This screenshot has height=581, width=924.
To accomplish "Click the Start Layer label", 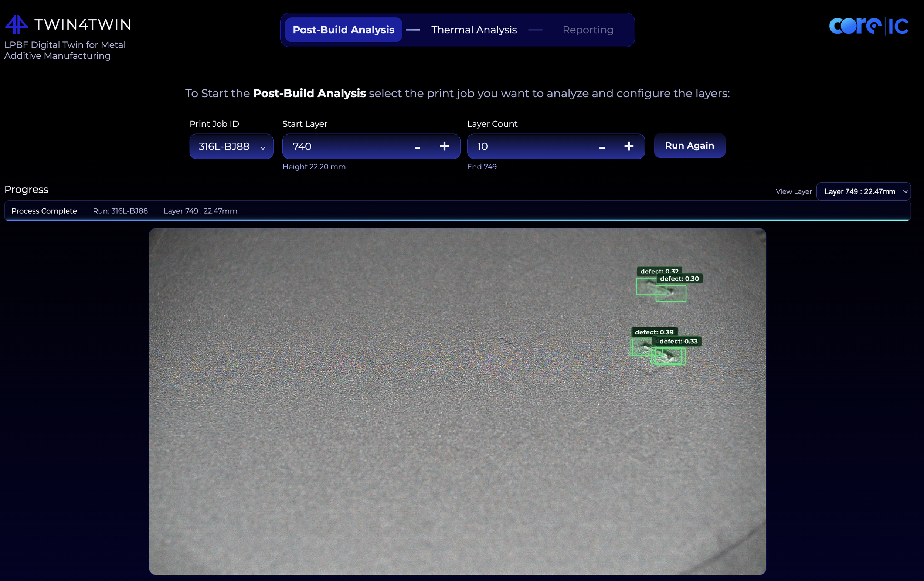I will (x=305, y=124).
